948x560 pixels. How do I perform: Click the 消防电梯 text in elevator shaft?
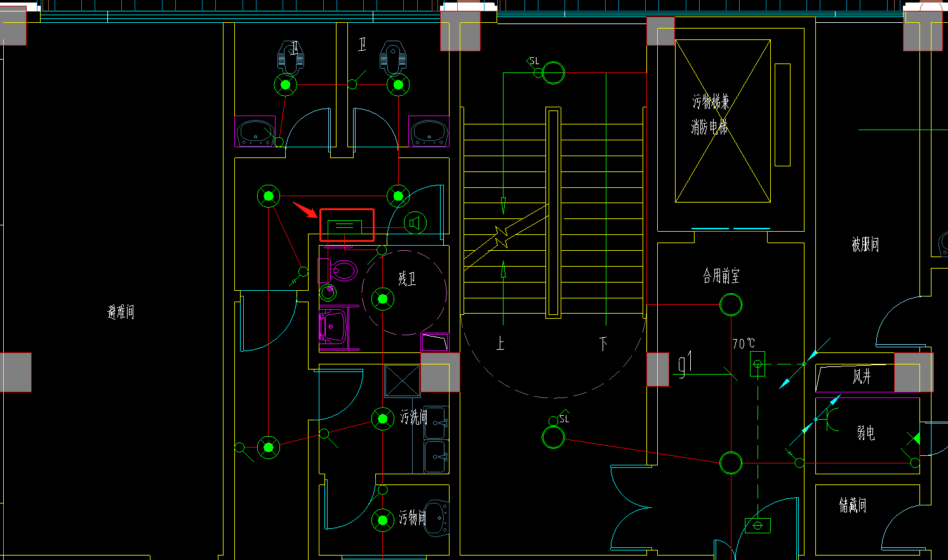(710, 127)
